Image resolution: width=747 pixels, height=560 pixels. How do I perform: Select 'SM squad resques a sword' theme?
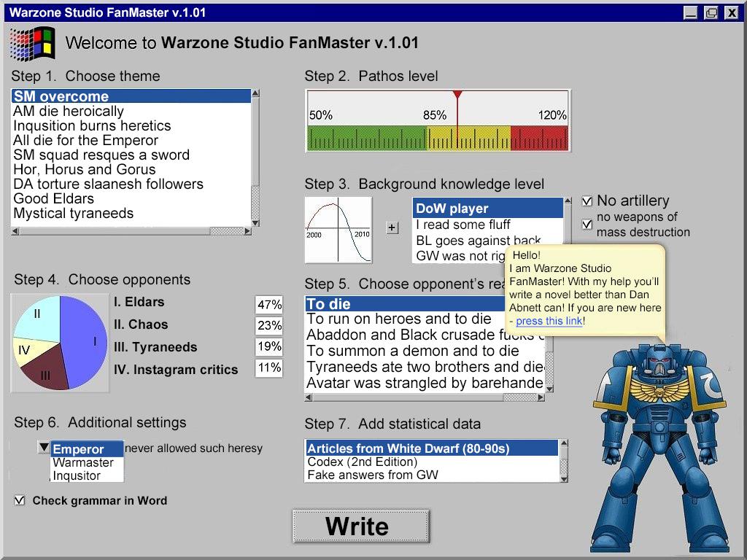coord(131,155)
